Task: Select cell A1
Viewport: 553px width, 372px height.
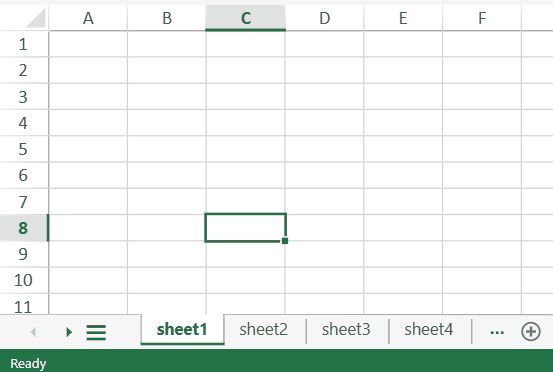Action: click(88, 44)
